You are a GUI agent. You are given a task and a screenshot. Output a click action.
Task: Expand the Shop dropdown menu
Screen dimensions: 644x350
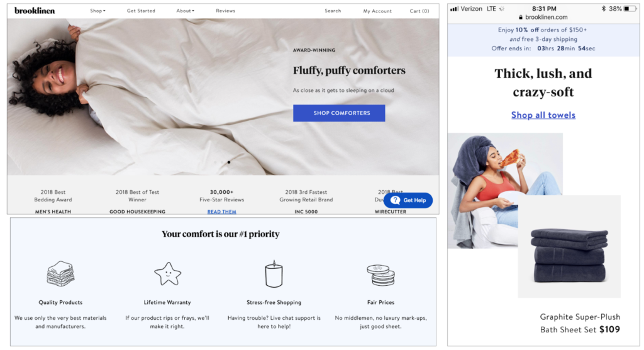click(97, 11)
